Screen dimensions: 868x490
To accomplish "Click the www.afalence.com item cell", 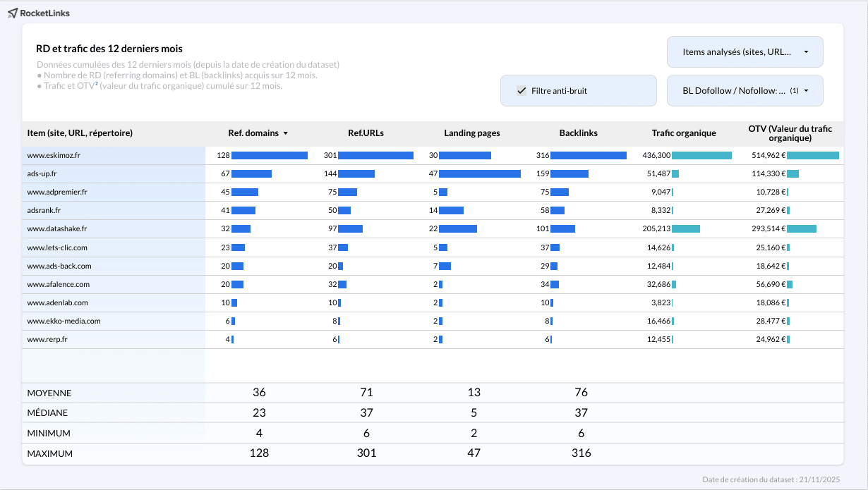I will [58, 284].
